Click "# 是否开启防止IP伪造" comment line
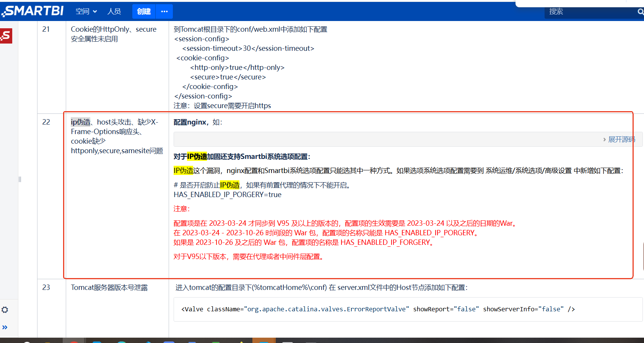Screen dimensions: 644x343 pos(262,185)
